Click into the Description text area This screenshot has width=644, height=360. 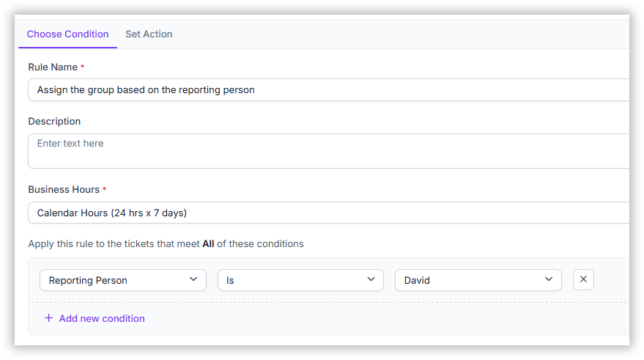tap(328, 151)
